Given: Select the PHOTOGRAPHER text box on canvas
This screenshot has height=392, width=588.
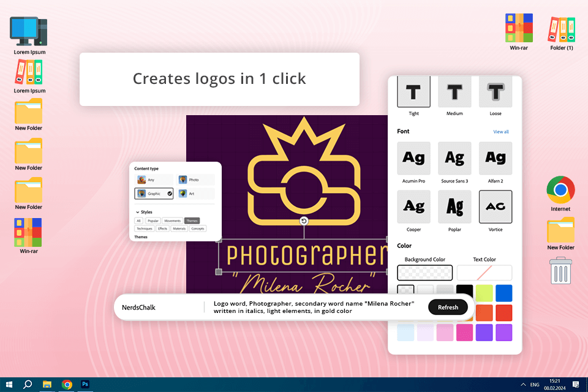Looking at the screenshot, I should click(x=303, y=255).
